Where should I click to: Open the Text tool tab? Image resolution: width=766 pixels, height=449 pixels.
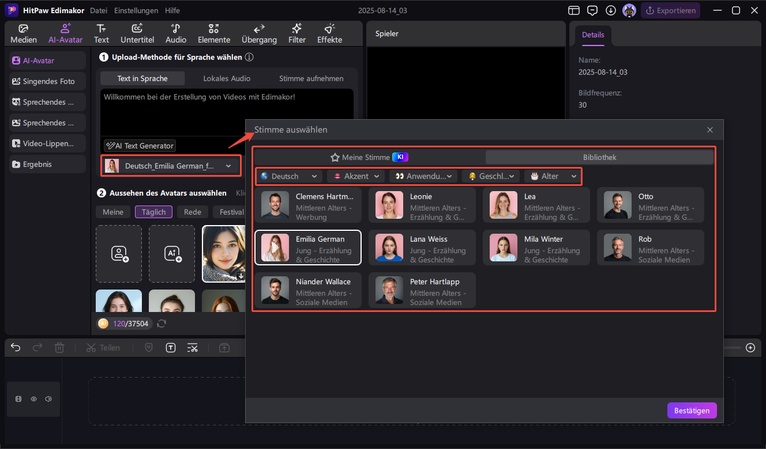[x=101, y=34]
